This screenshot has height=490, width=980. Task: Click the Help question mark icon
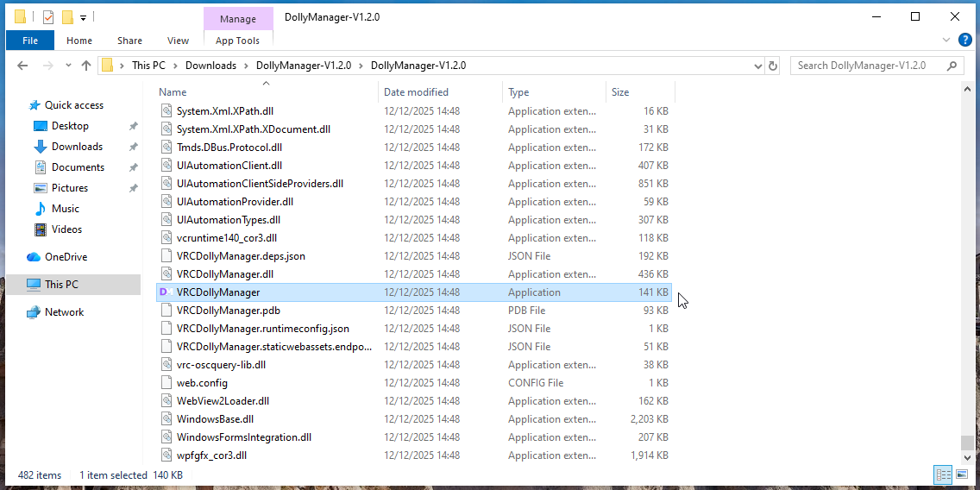click(x=965, y=40)
